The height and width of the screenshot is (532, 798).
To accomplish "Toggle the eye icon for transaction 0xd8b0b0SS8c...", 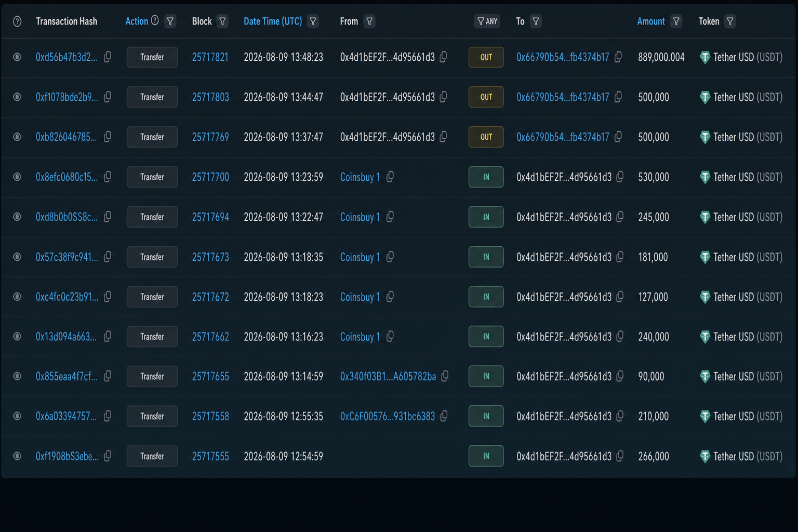I will pyautogui.click(x=17, y=217).
